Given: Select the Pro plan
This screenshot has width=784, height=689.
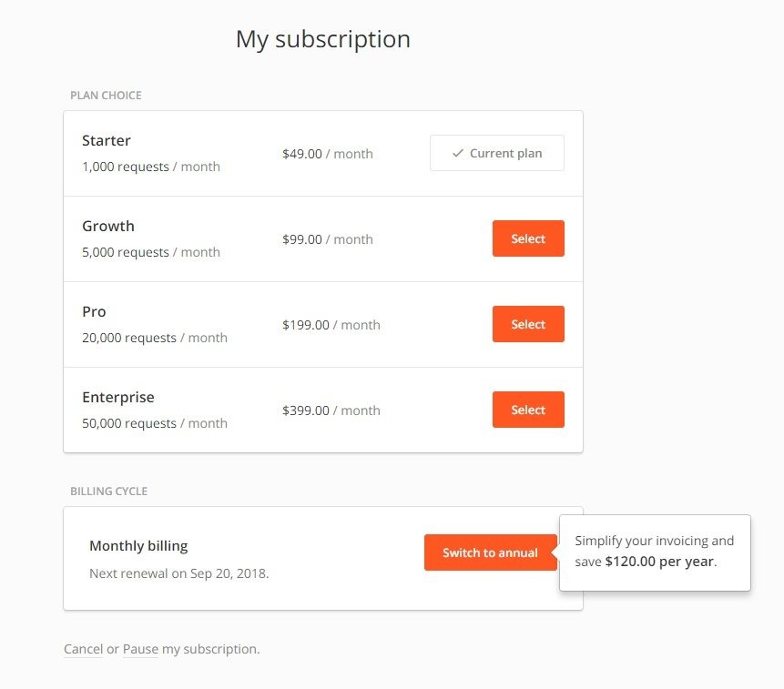Looking at the screenshot, I should [528, 324].
